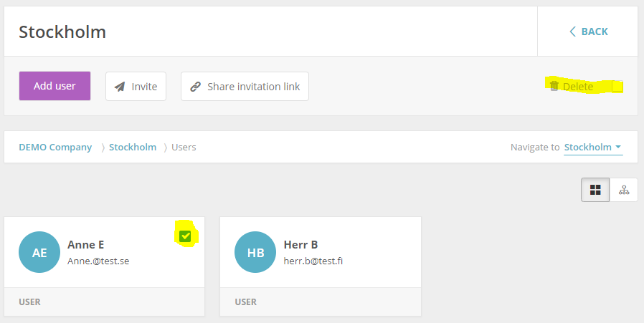Click the paper plane Invite icon

coord(120,87)
